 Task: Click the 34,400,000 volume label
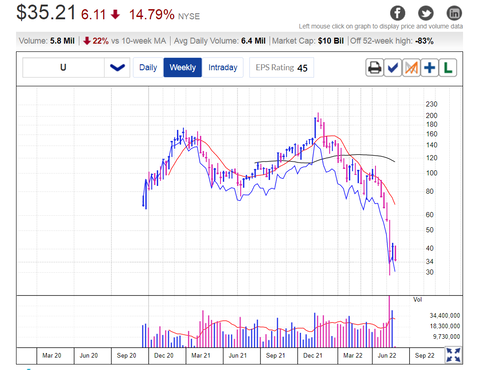click(x=445, y=315)
